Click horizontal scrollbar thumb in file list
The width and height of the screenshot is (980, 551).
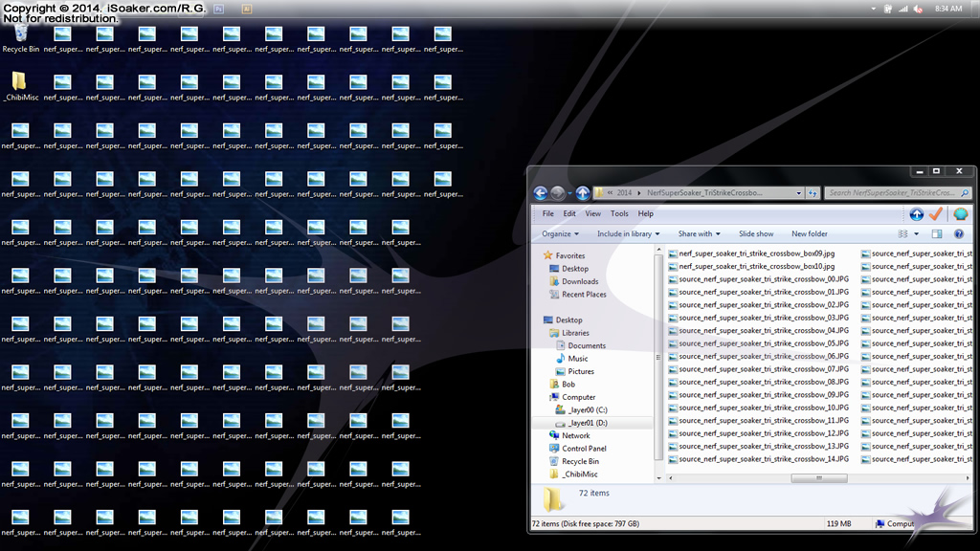(819, 478)
